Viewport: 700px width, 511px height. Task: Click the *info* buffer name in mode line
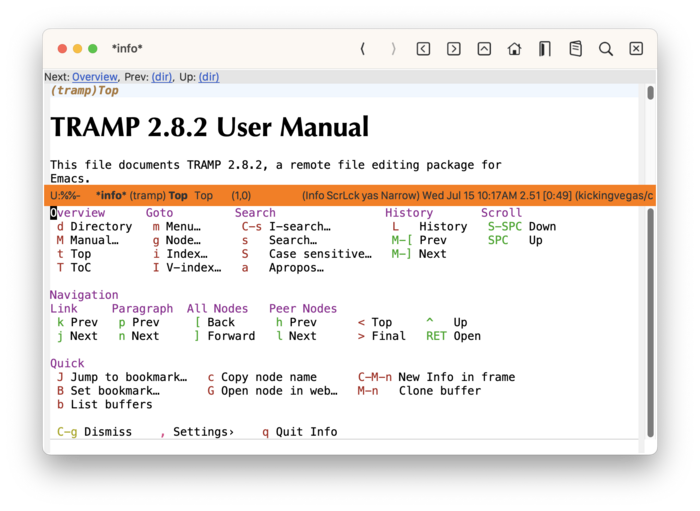pyautogui.click(x=111, y=196)
